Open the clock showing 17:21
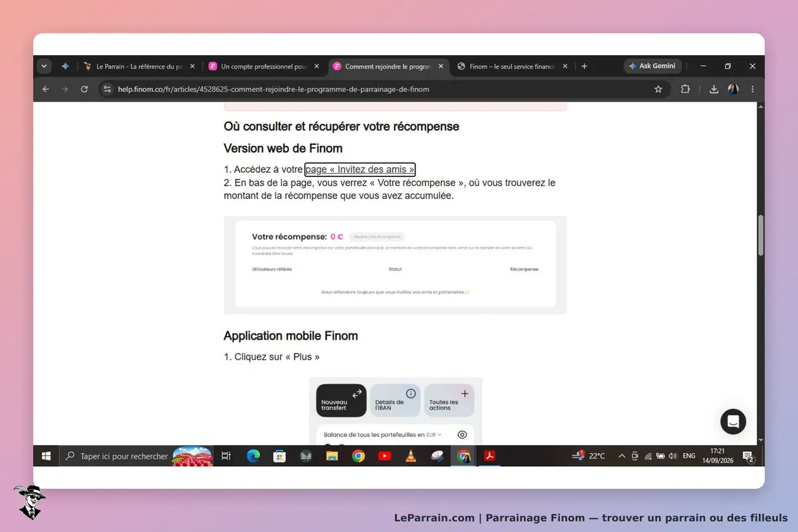This screenshot has width=798, height=532. click(x=718, y=456)
